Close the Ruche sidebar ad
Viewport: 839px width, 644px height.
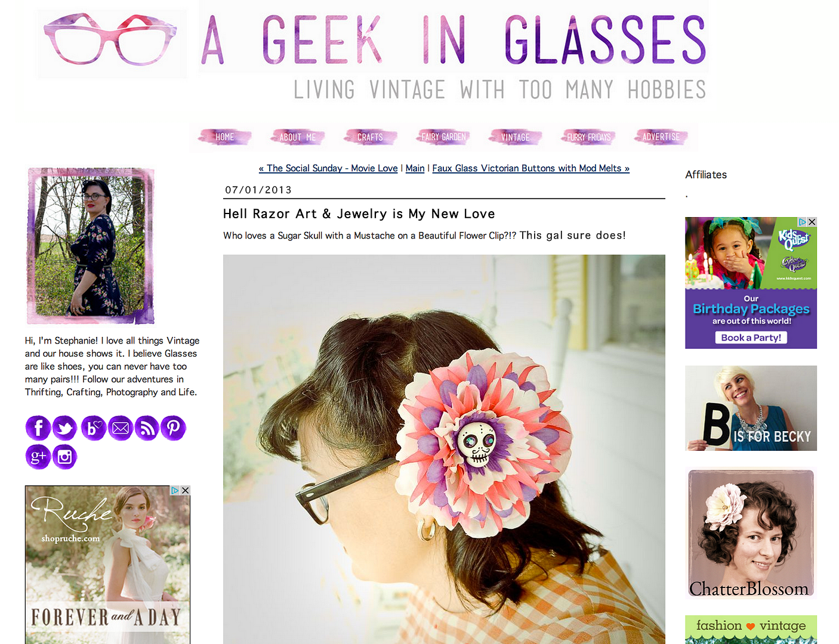[185, 490]
